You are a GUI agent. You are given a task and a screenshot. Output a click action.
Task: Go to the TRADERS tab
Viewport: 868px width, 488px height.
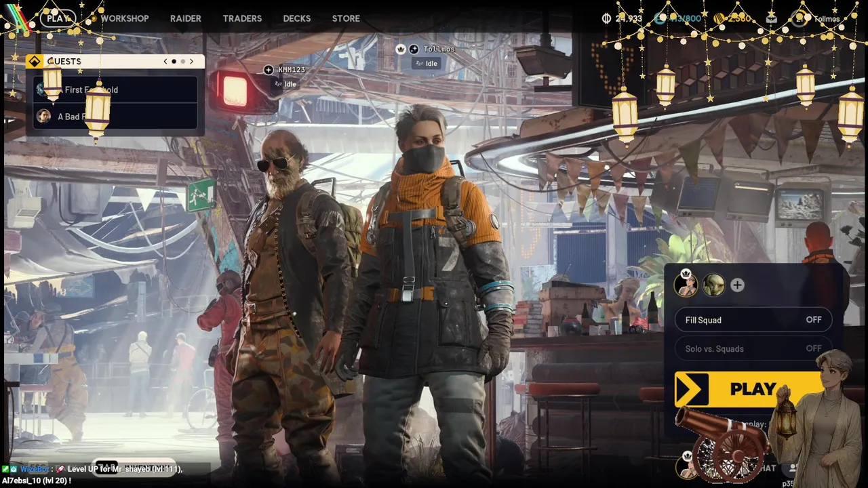[x=242, y=18]
